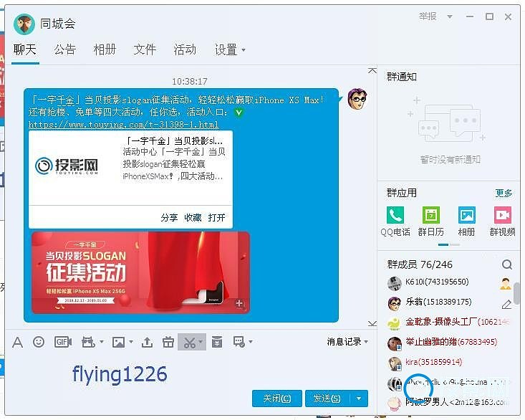
Task: Click the red packet gift icon
Action: [x=168, y=342]
